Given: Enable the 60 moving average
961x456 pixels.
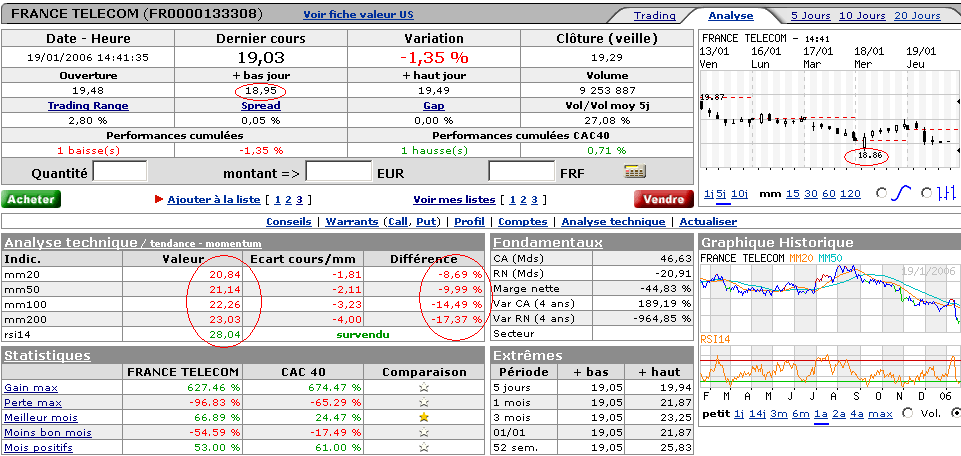Looking at the screenshot, I should coord(829,194).
